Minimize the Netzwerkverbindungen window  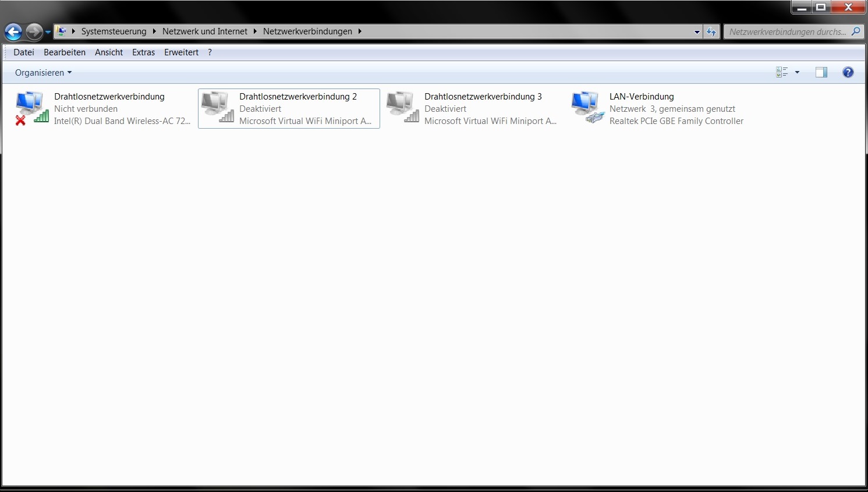pyautogui.click(x=801, y=7)
